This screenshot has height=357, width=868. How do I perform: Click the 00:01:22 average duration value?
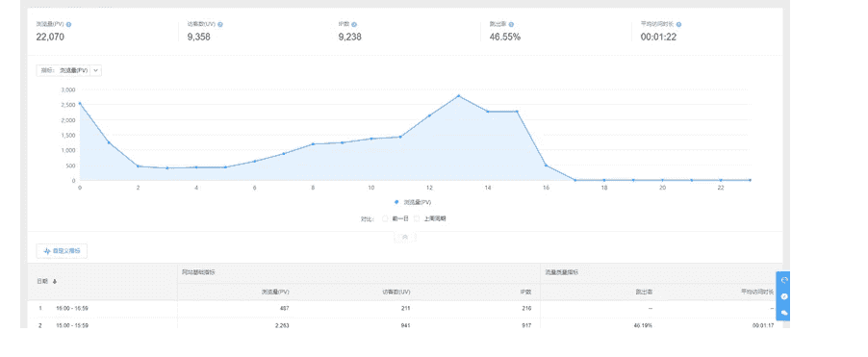(658, 38)
